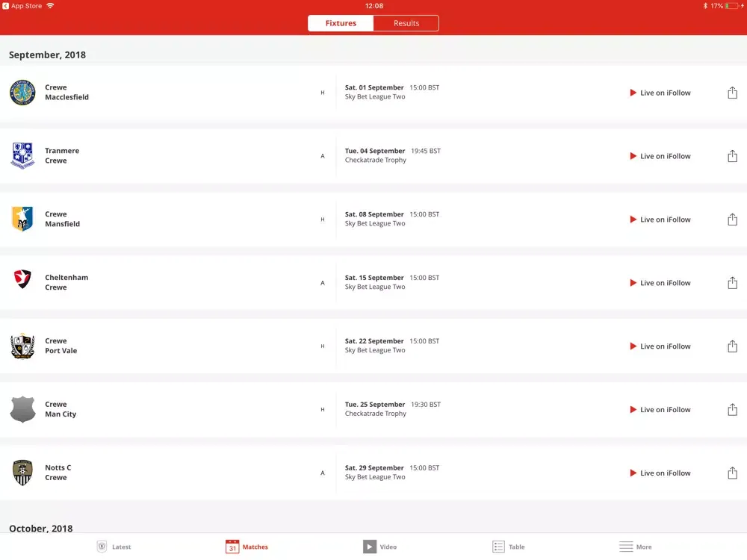Screen dimensions: 747x560
Task: Share the Notts C vs Crewe fixture
Action: click(732, 473)
